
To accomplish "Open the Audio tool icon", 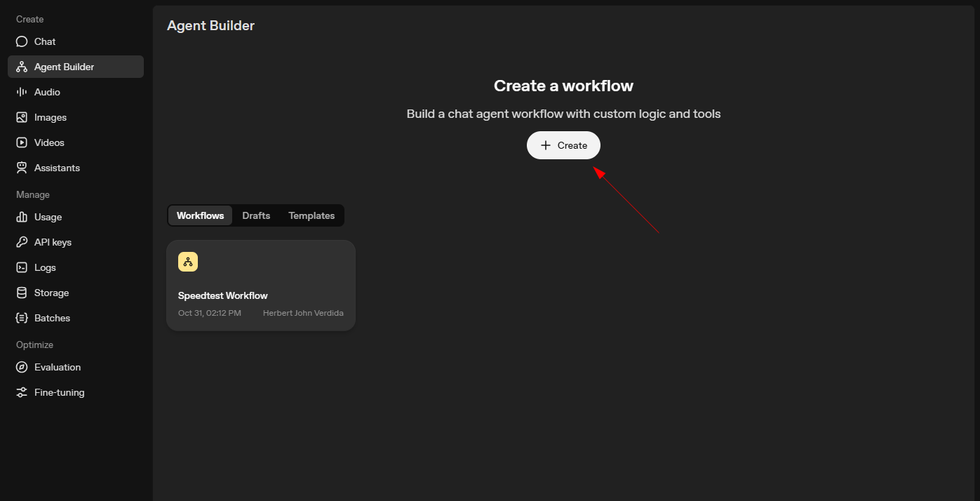I will click(x=21, y=91).
